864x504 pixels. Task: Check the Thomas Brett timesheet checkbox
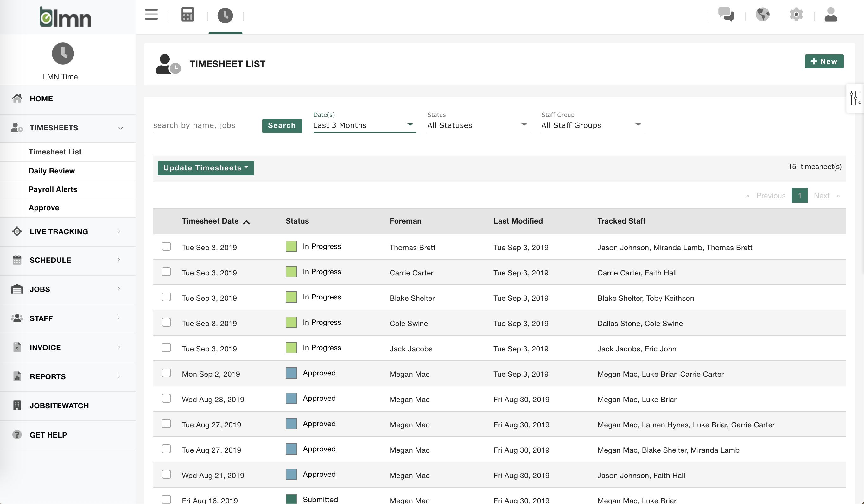point(166,246)
